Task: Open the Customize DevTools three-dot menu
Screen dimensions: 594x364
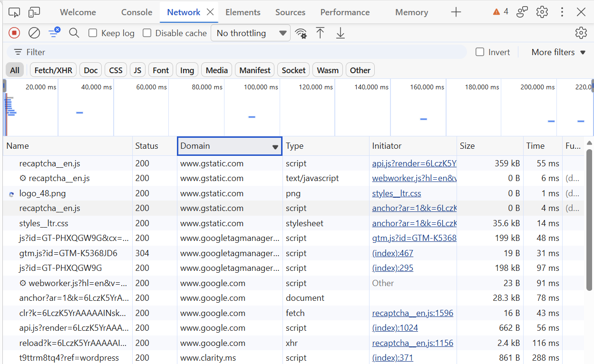Action: (x=562, y=12)
